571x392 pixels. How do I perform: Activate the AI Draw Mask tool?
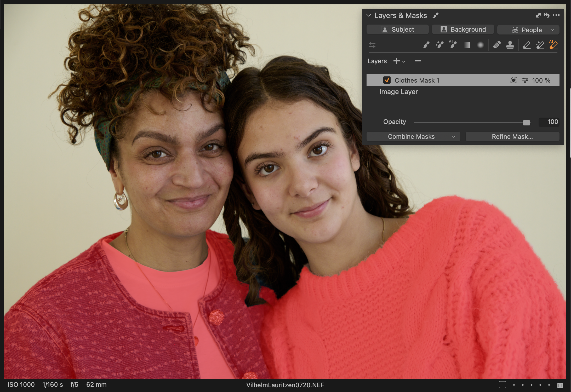click(453, 45)
